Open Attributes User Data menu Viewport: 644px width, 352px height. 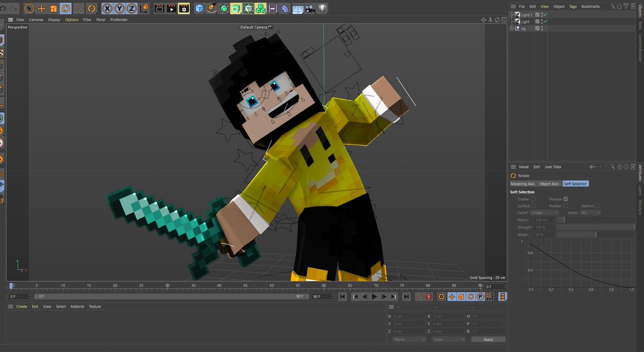553,167
